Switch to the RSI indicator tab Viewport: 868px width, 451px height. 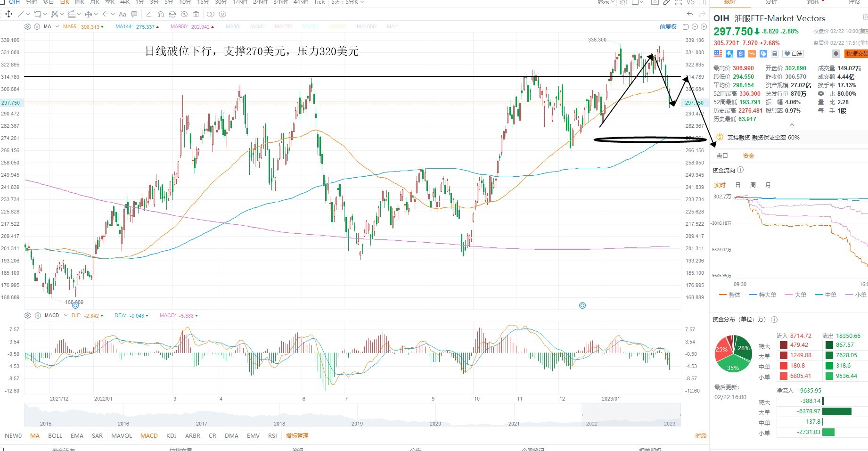pos(272,435)
